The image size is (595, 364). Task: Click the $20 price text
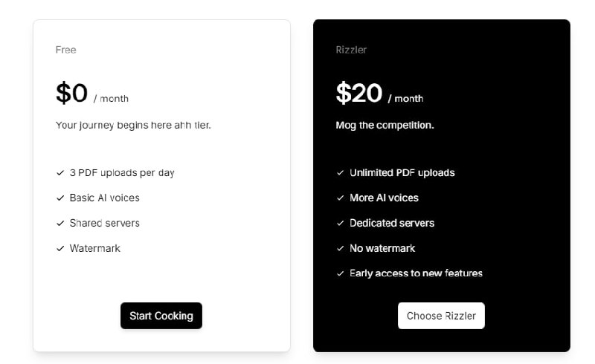click(358, 94)
